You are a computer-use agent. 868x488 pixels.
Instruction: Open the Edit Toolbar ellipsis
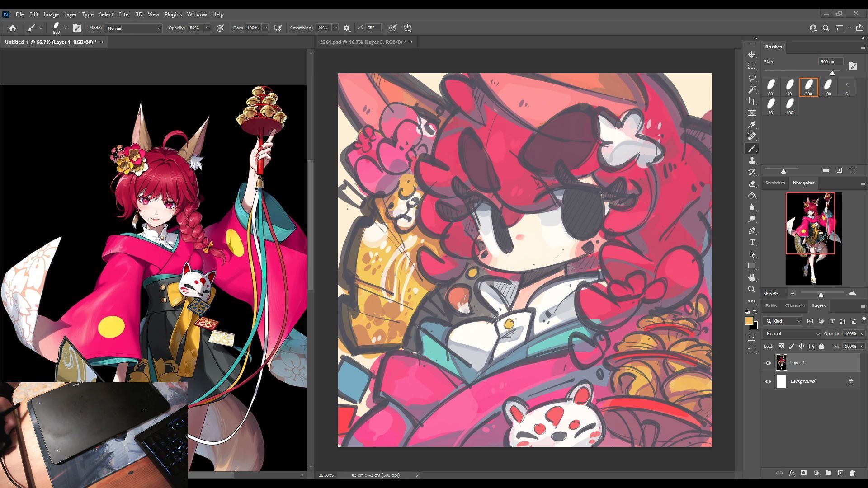tap(752, 301)
